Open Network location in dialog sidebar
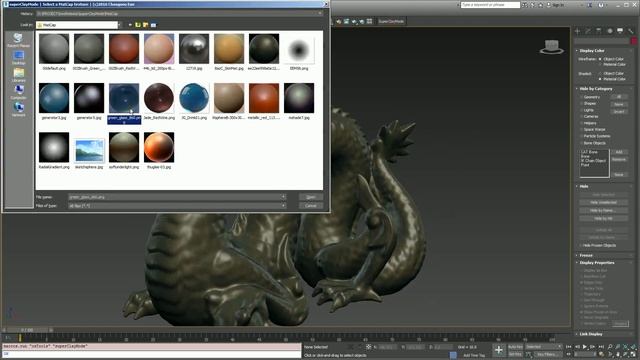This screenshot has width=640, height=360. (18, 109)
